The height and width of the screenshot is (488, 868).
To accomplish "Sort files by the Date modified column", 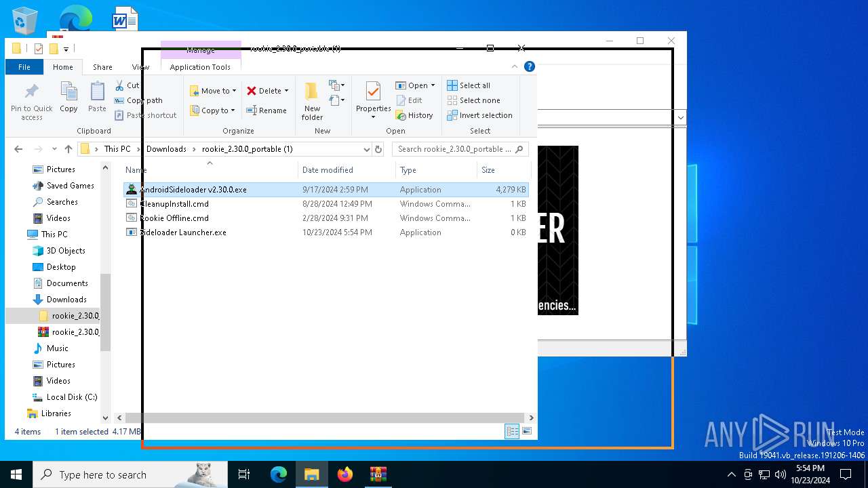I will click(347, 170).
